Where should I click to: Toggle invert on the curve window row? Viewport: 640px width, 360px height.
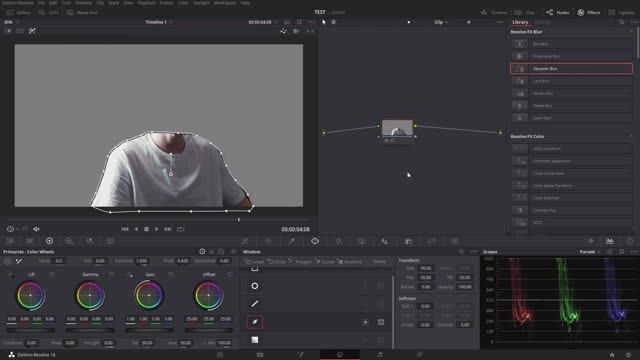[x=365, y=322]
